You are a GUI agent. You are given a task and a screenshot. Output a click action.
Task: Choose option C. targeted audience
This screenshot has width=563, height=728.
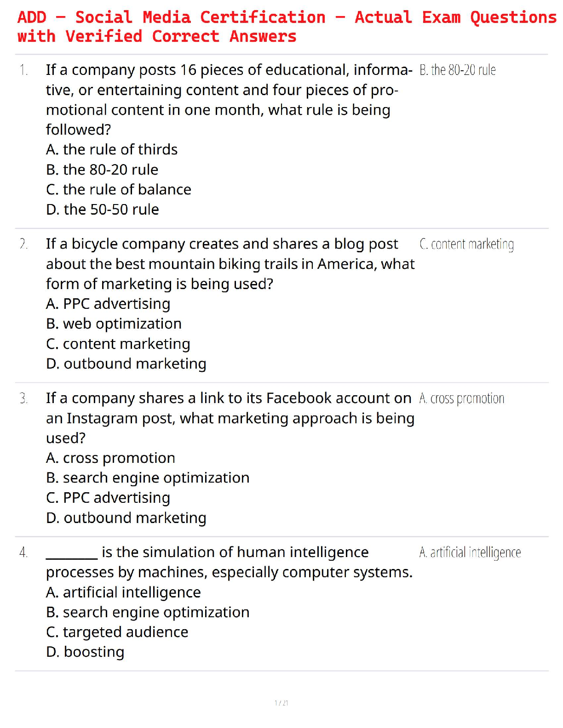117,632
